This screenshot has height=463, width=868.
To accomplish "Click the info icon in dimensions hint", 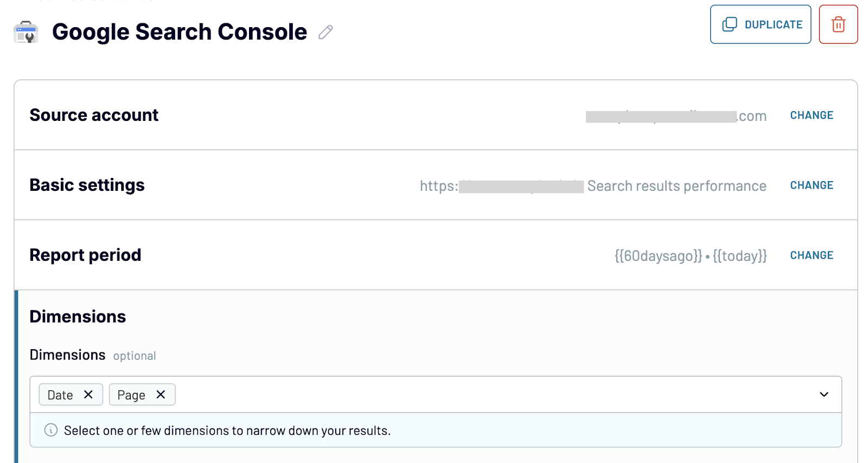I will pos(51,430).
